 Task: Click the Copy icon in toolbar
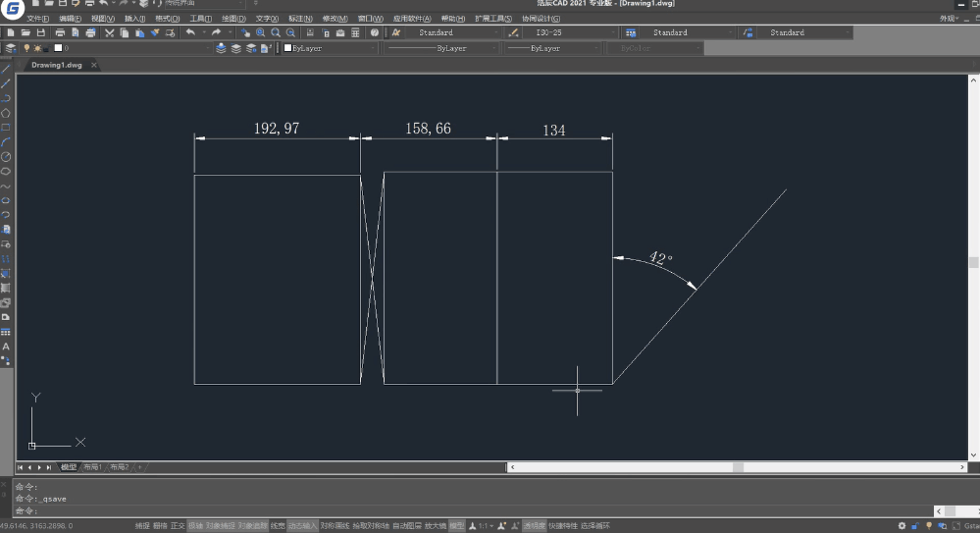125,32
